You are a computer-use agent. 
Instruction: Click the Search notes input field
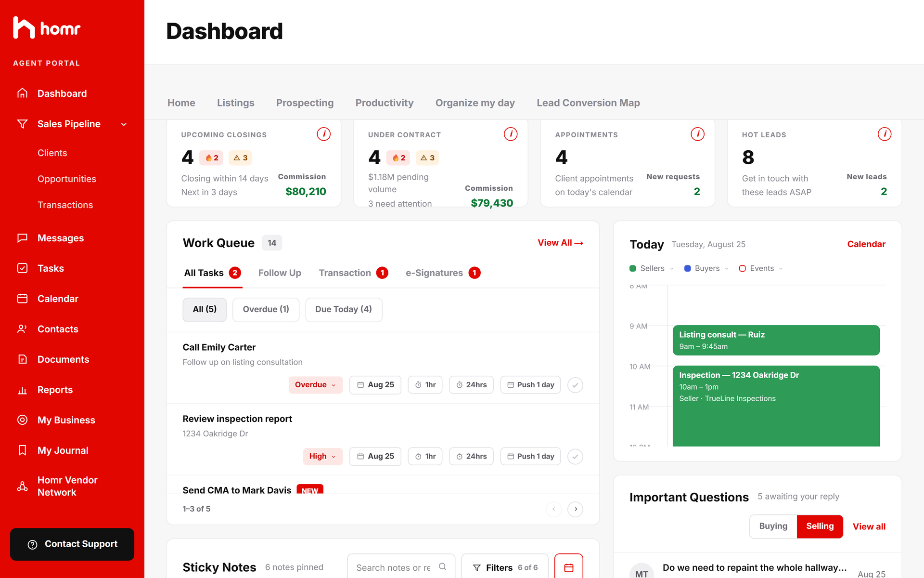click(x=401, y=567)
